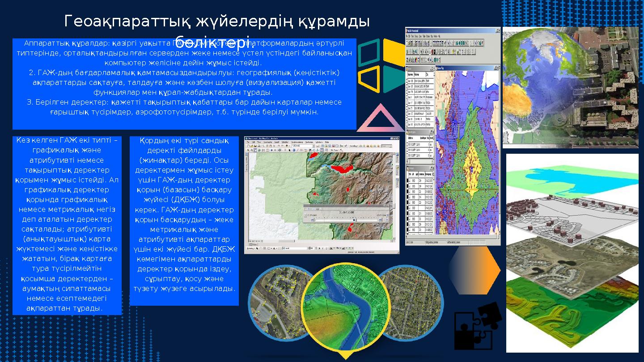Open the Drawing dropdown on ArcMap's bottom toolbar
Screen dimensions: 644x362
pos(251,248)
